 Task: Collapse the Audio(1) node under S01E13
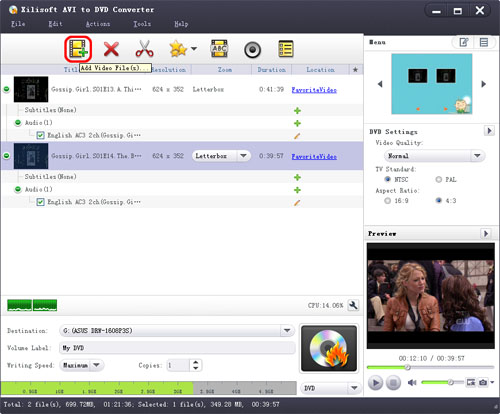(18, 123)
